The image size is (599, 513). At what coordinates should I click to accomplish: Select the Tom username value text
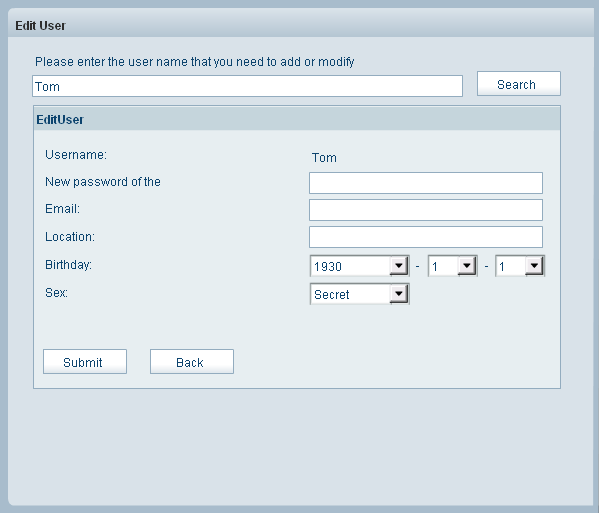click(324, 157)
